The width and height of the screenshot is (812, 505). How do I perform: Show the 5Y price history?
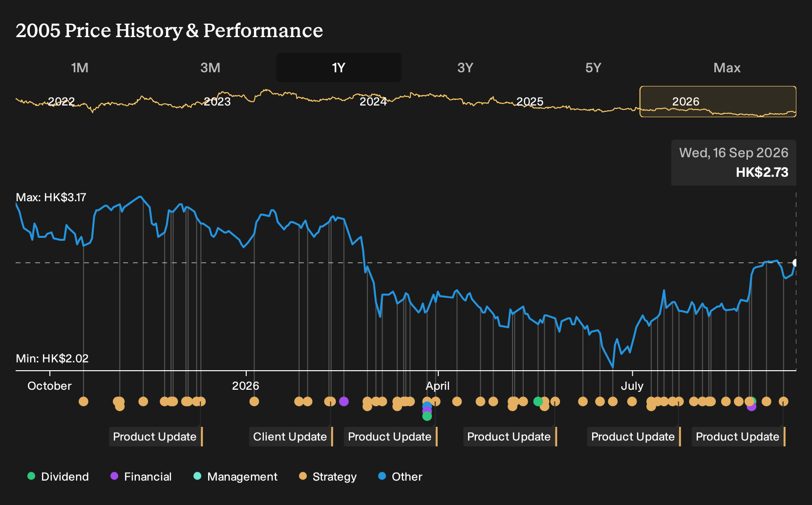(593, 67)
